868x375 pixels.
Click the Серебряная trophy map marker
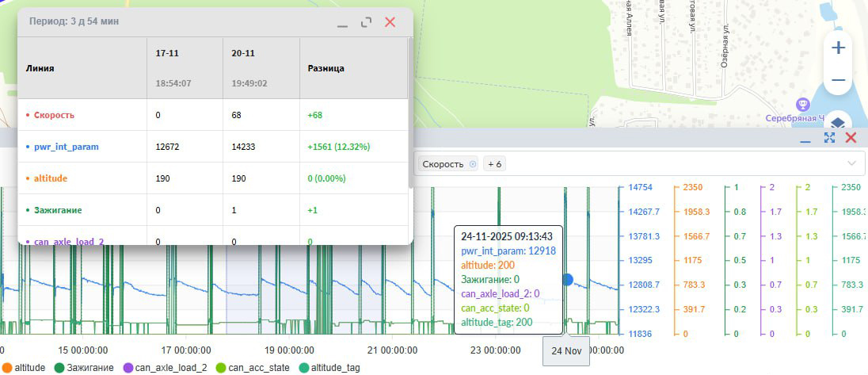pos(802,104)
